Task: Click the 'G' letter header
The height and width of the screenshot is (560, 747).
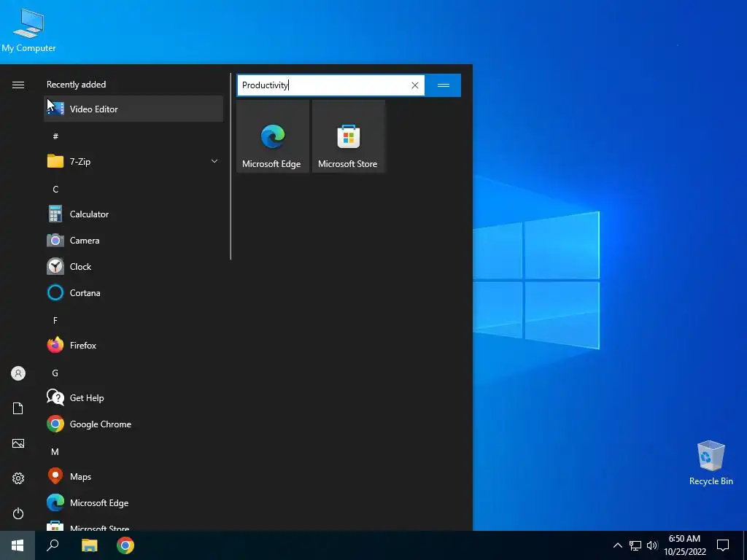Action: point(55,373)
